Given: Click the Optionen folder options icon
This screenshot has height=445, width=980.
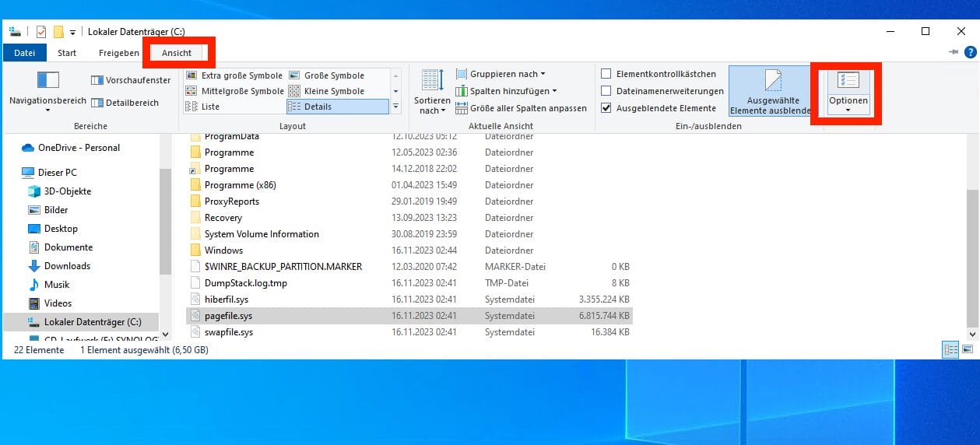Looking at the screenshot, I should point(848,82).
